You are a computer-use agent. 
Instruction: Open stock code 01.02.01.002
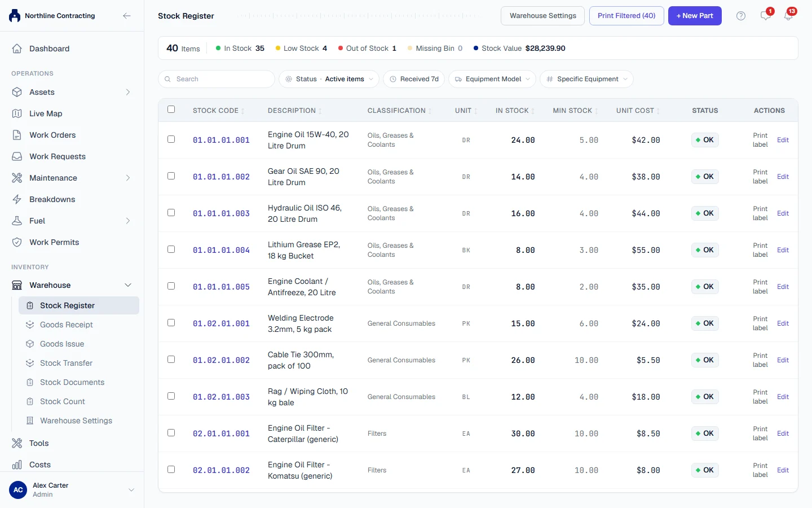221,360
